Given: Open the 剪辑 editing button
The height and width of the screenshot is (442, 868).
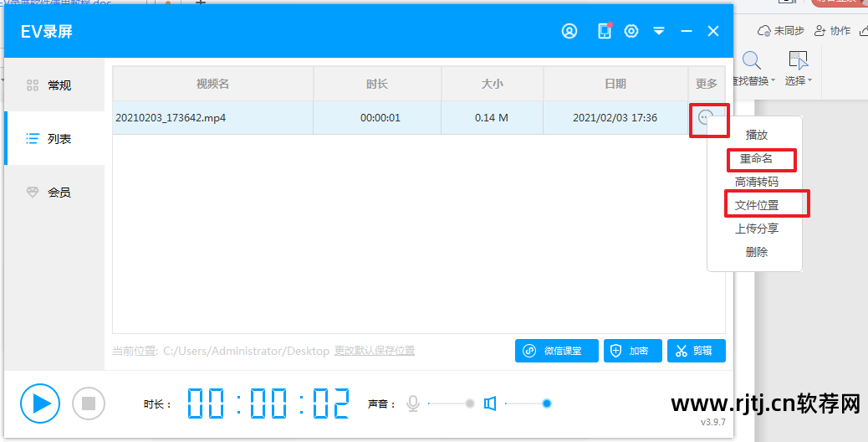Looking at the screenshot, I should [697, 351].
